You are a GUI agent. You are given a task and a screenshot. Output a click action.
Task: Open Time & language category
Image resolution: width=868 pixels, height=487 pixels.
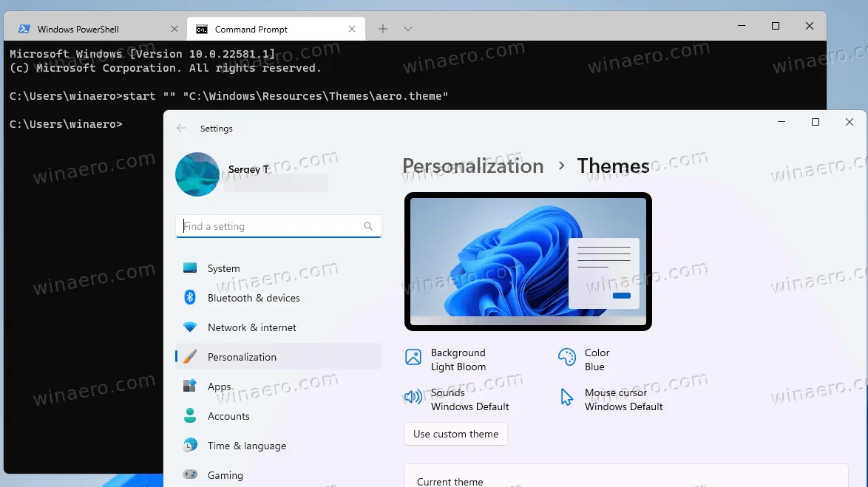pos(279,446)
